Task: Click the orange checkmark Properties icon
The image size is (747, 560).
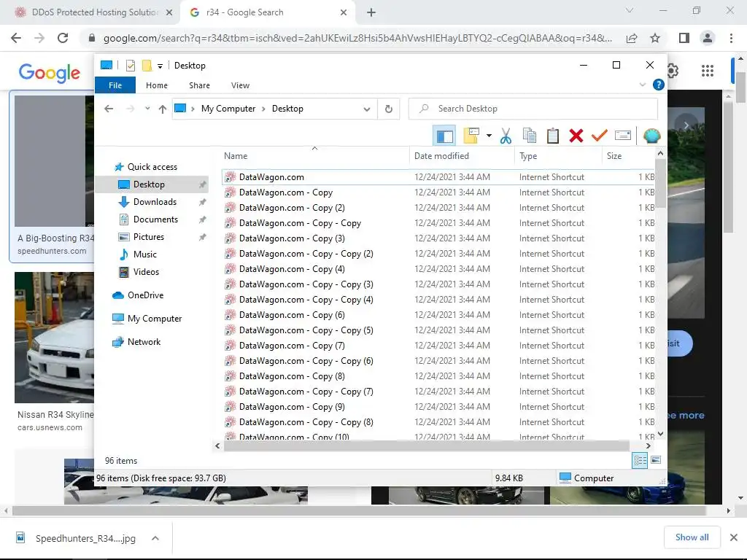Action: 600,136
